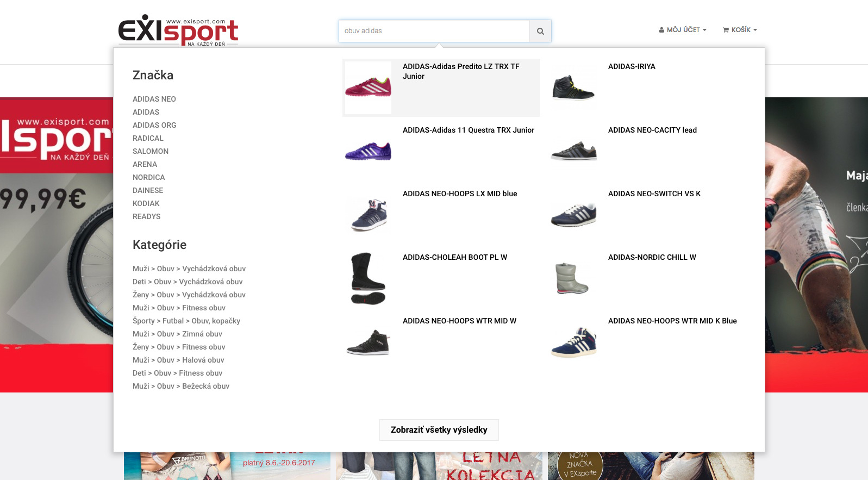Screen dimensions: 868x480
Task: Open the purple 11 Questra shoe image
Action: click(368, 151)
